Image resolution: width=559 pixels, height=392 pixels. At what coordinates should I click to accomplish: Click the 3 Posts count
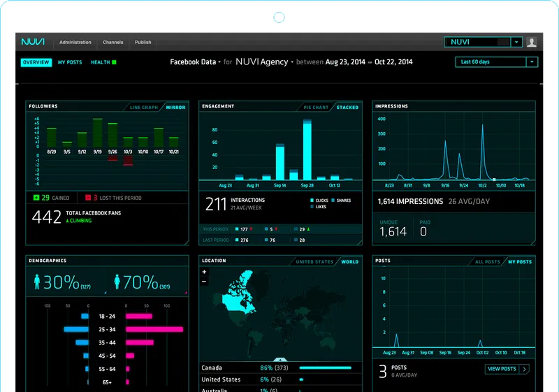coord(382,371)
